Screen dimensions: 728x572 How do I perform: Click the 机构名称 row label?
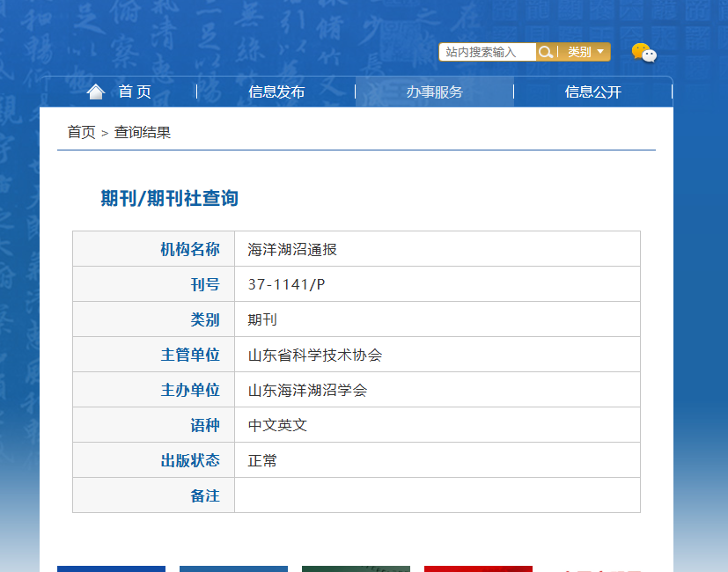point(190,249)
